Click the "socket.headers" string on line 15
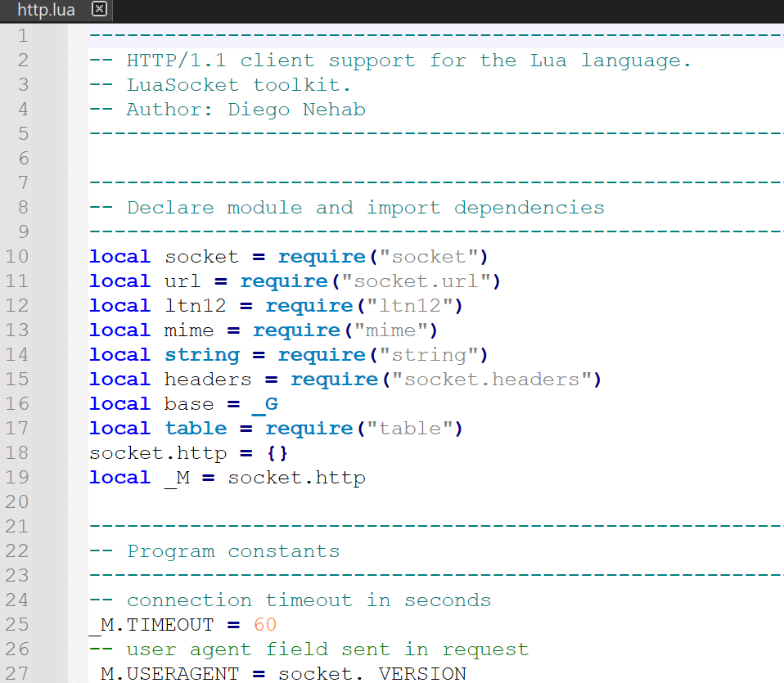Viewport: 784px width, 683px height. (x=492, y=380)
